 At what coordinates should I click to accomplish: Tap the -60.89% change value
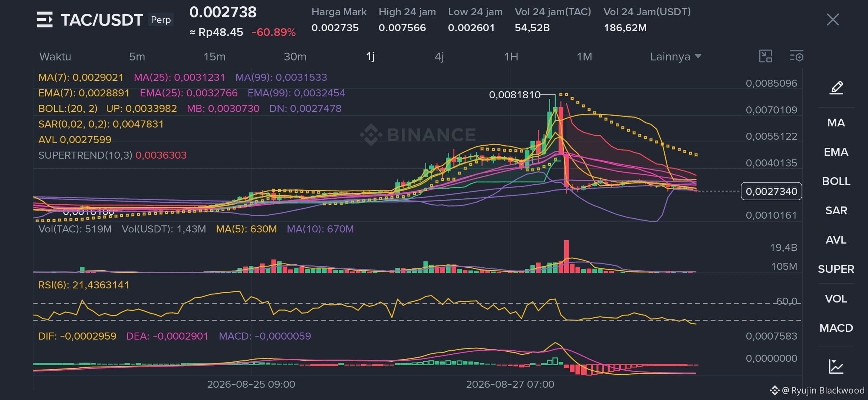(273, 32)
